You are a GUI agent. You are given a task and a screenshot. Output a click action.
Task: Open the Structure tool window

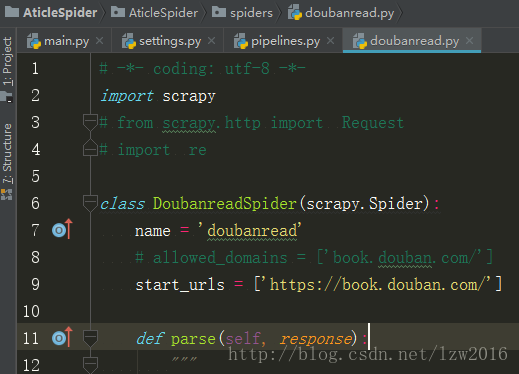click(x=7, y=162)
